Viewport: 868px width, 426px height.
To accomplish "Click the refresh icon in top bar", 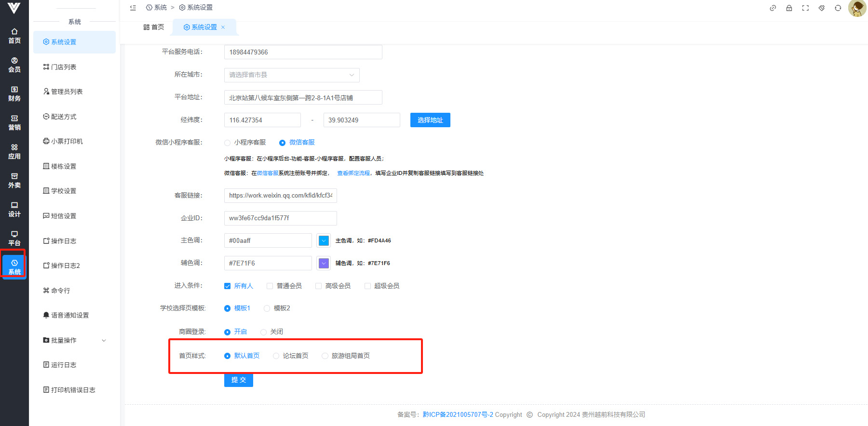I will tap(838, 8).
